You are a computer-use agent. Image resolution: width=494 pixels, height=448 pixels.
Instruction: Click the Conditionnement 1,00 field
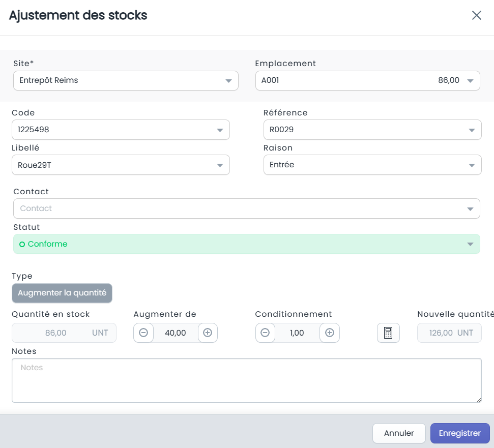[x=297, y=333]
